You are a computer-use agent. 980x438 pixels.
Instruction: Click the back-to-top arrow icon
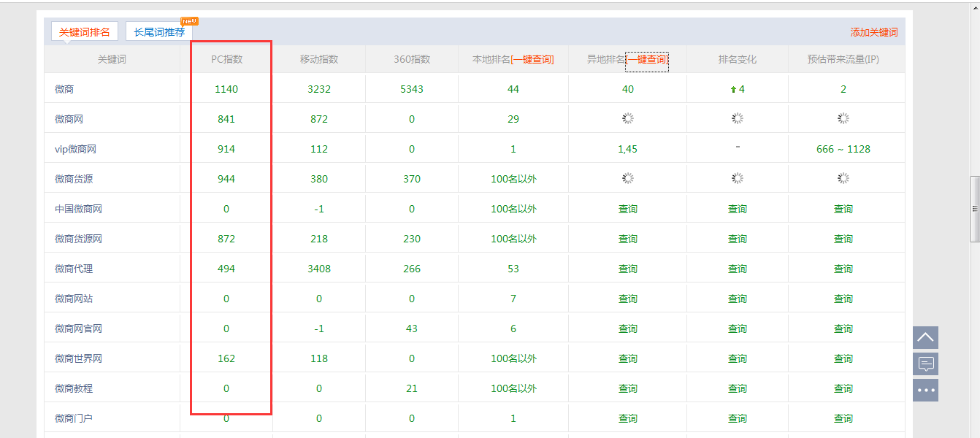(925, 337)
